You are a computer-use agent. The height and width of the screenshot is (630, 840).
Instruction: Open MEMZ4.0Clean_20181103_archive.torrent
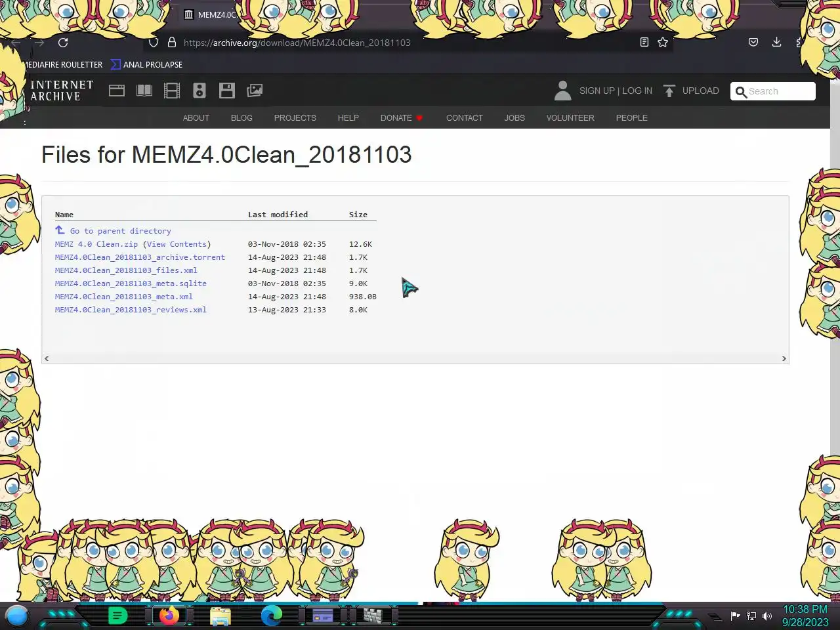pos(140,257)
